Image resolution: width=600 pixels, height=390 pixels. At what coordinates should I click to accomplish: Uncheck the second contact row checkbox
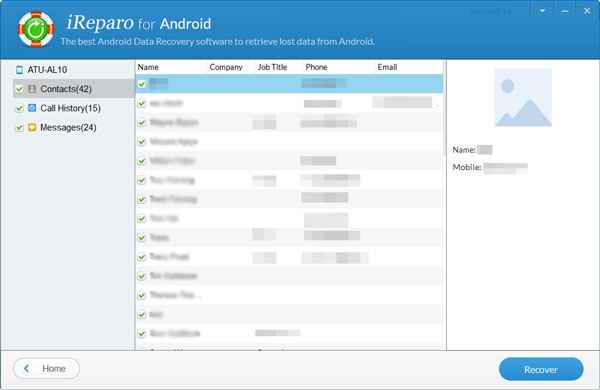[142, 103]
